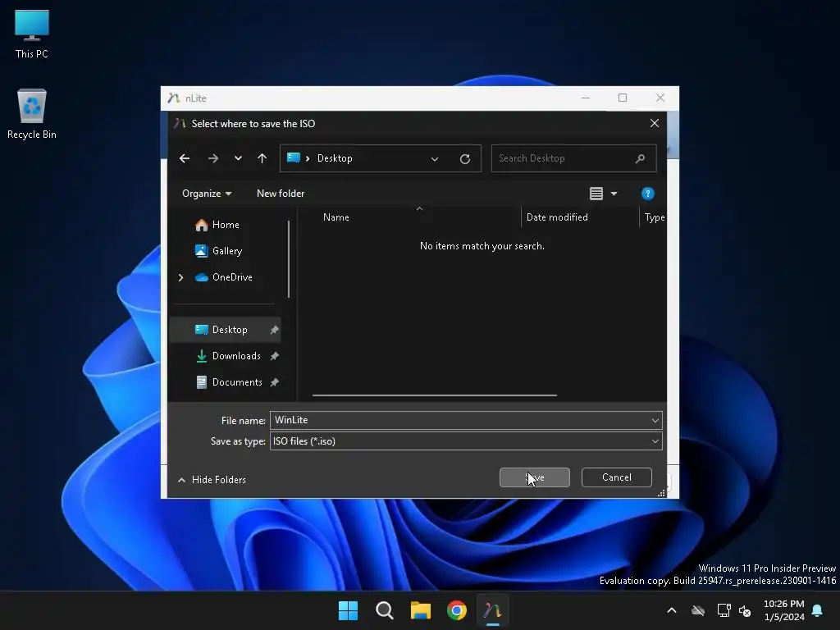Expand the address bar path dropdown
Image resolution: width=840 pixels, height=630 pixels.
435,158
